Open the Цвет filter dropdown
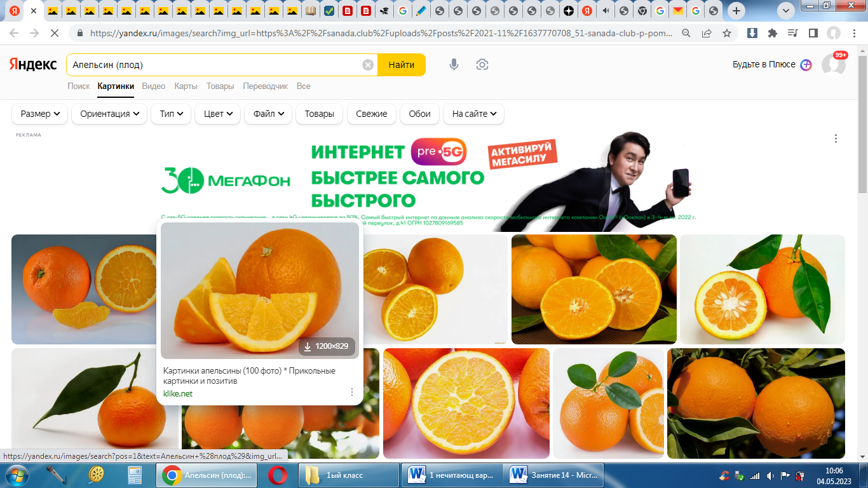Viewport: 868px width, 488px height. (x=217, y=114)
